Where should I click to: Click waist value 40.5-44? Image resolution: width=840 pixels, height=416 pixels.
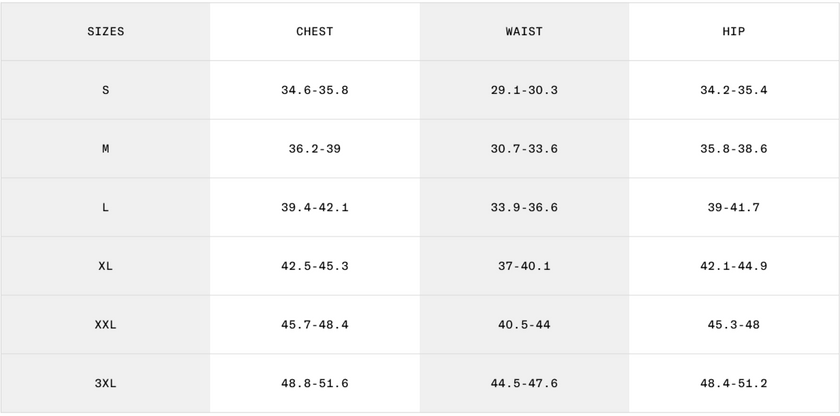coord(524,325)
